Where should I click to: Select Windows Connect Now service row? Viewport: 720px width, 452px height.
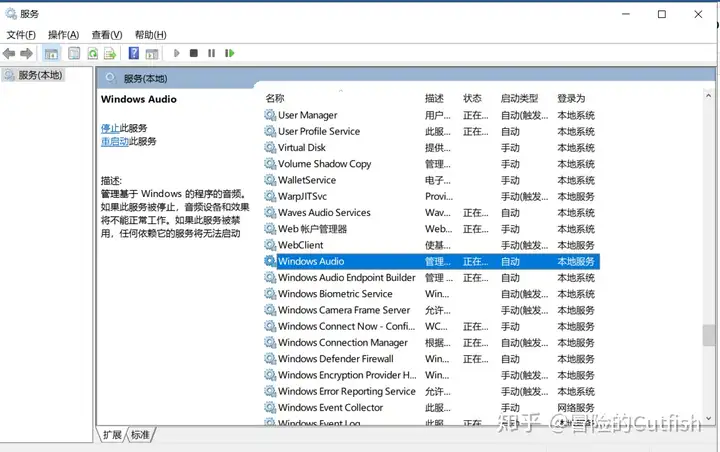click(430, 326)
